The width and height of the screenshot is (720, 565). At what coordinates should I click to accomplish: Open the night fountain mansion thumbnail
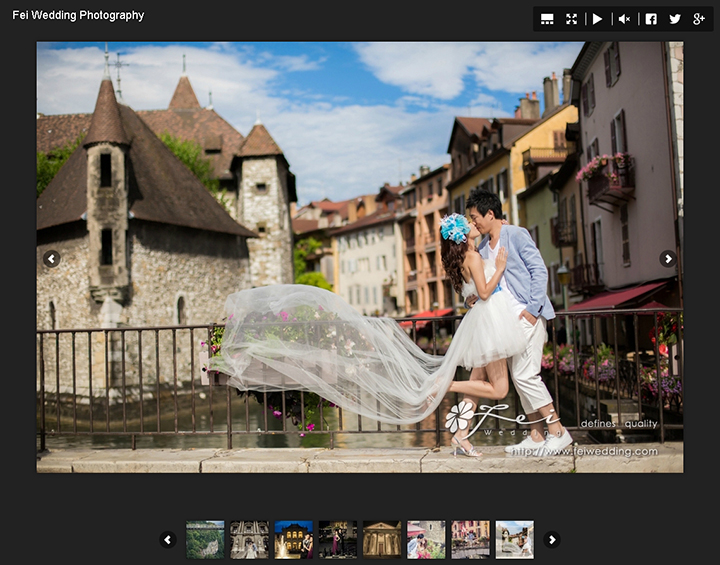[x=293, y=539]
